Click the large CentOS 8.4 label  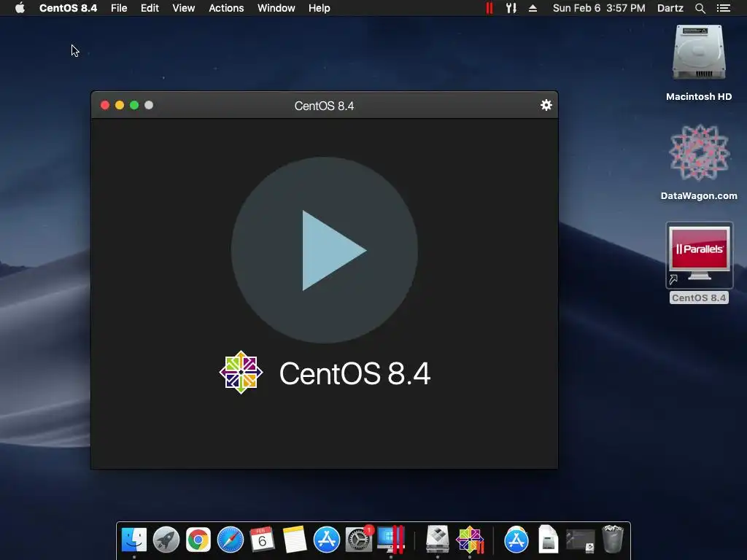[355, 373]
